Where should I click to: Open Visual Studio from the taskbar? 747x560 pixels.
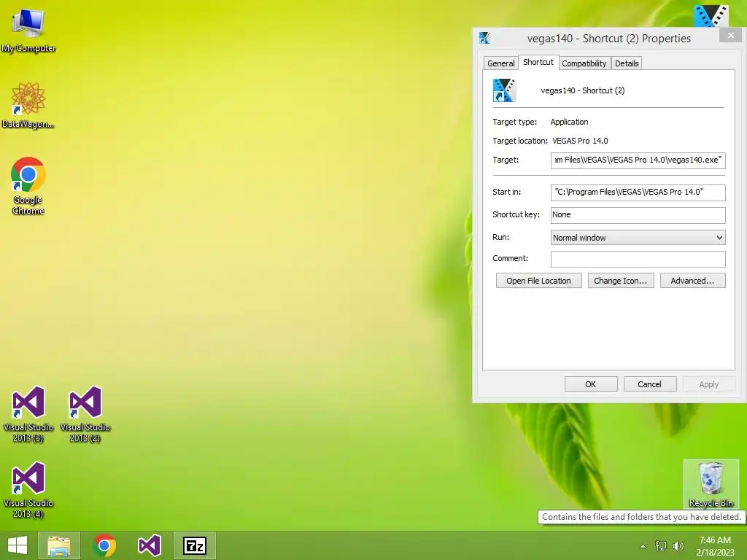pyautogui.click(x=149, y=545)
